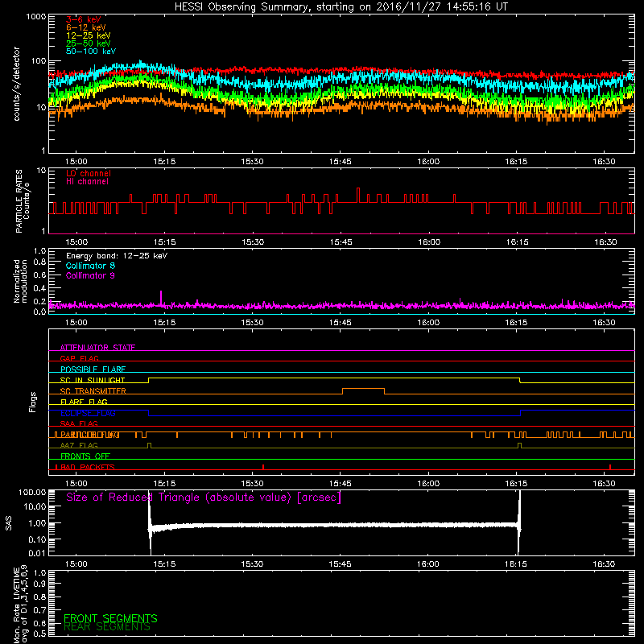644x644 pixels.
Task: Click the Mon. Rate LIVETIME axis label
Action: pyautogui.click(x=20, y=605)
